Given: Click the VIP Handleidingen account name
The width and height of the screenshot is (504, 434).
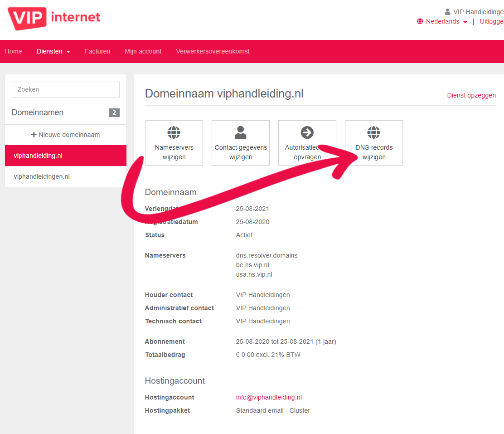Looking at the screenshot, I should (x=478, y=12).
